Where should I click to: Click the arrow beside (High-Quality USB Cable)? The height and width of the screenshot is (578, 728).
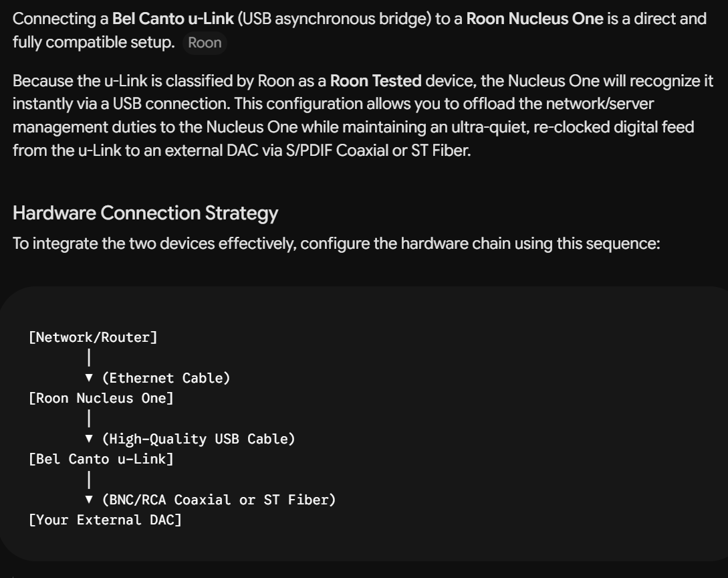click(89, 439)
